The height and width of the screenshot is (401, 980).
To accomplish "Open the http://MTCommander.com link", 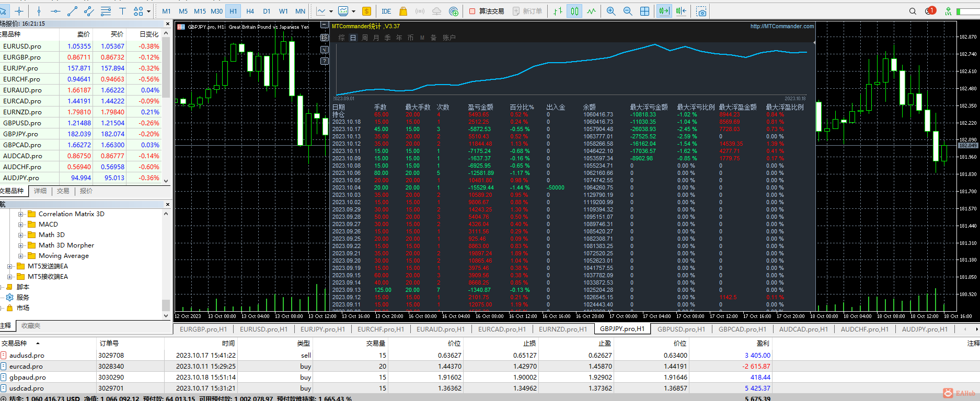I will pos(782,26).
